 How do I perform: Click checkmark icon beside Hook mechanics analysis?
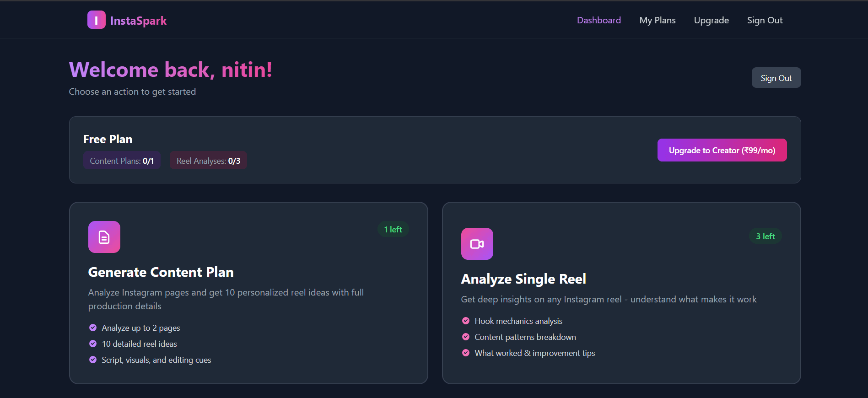[466, 321]
